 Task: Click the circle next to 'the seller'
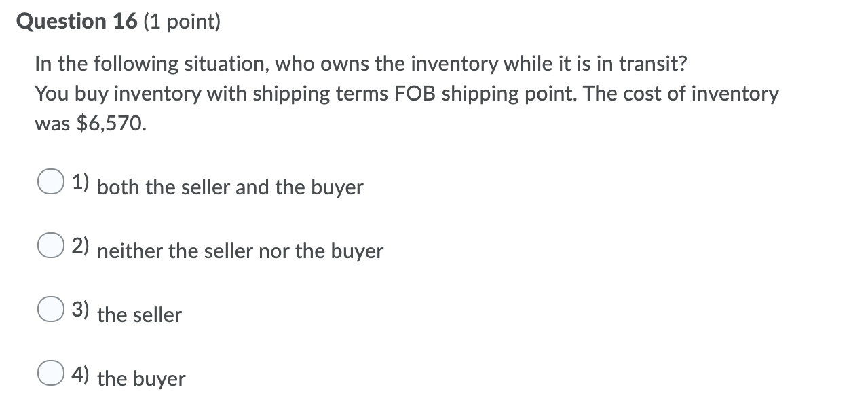(50, 309)
